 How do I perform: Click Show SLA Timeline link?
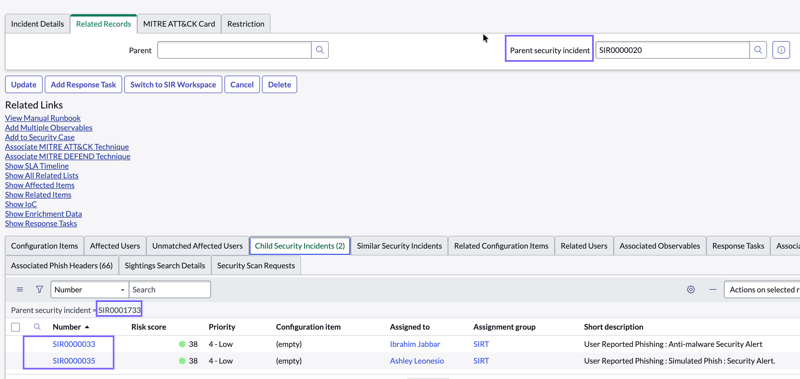[37, 166]
